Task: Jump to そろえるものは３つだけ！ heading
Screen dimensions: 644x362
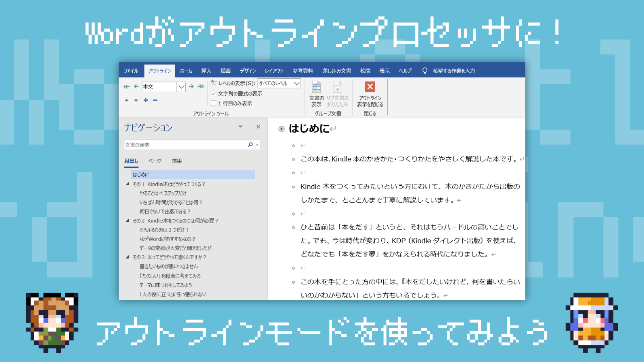Action: click(x=165, y=230)
